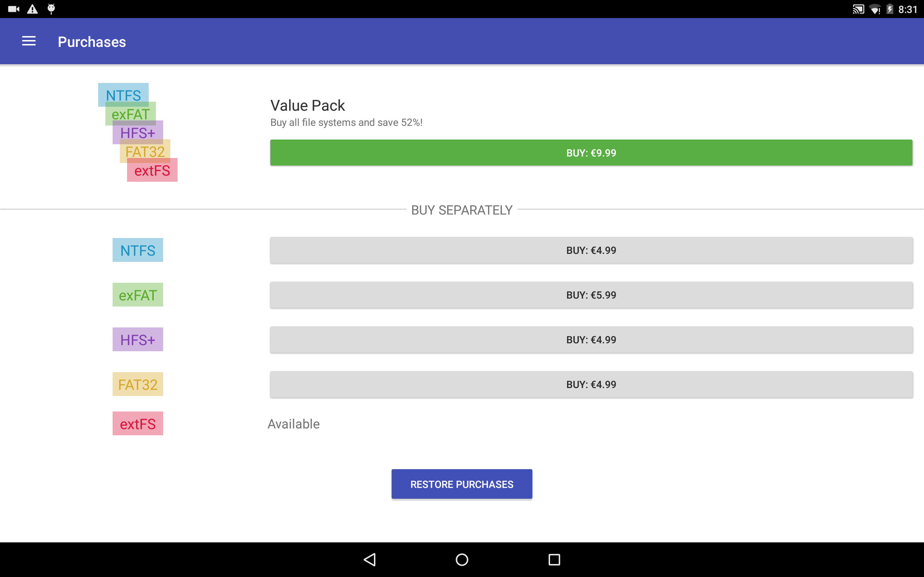
Task: Click the extFS Available label
Action: click(293, 423)
